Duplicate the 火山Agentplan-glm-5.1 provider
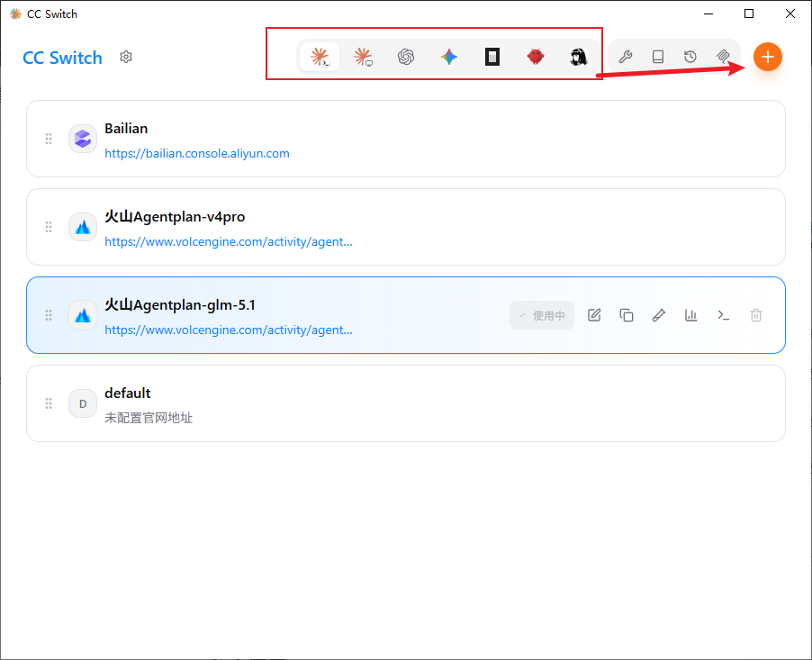This screenshot has height=660, width=812. (x=627, y=315)
